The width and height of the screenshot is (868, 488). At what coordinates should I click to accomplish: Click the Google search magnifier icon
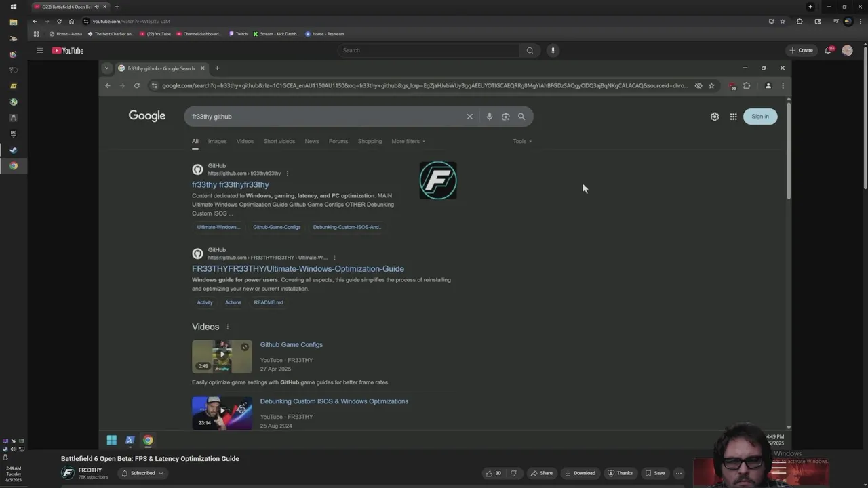tap(521, 117)
